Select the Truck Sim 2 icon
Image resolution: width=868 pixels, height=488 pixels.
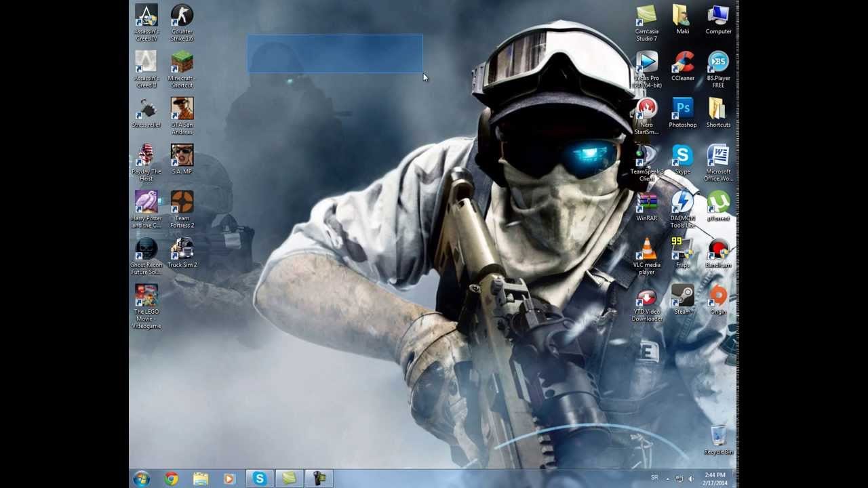click(182, 253)
